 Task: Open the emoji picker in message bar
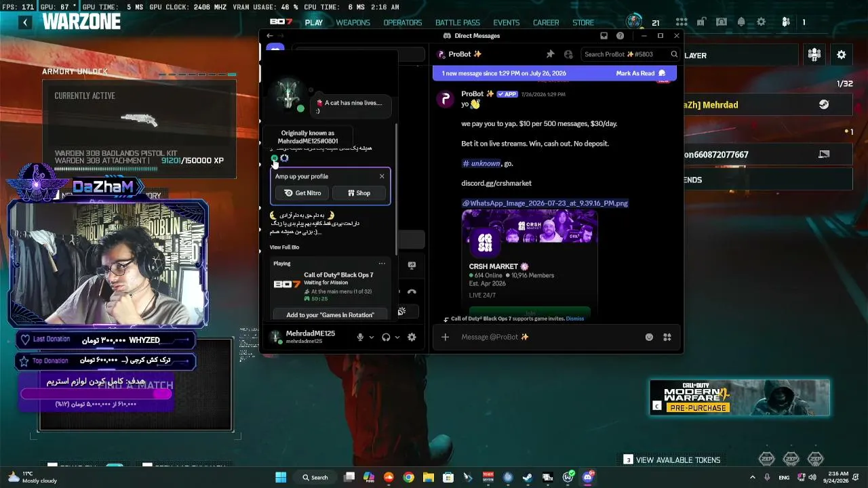point(649,337)
